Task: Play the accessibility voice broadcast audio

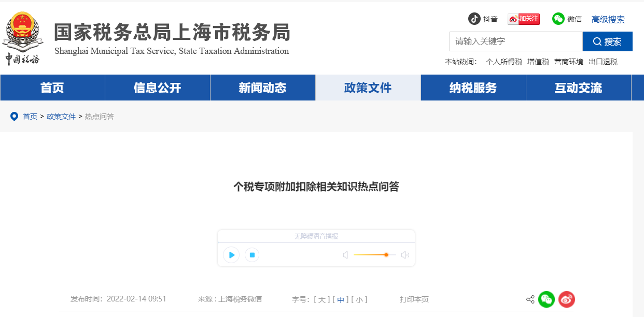Action: pos(231,255)
